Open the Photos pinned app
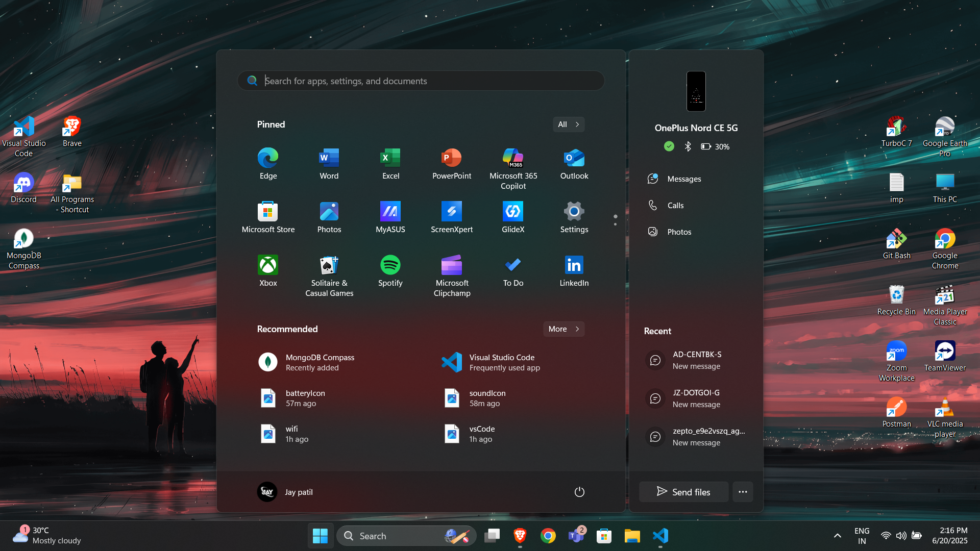980x551 pixels. (329, 217)
